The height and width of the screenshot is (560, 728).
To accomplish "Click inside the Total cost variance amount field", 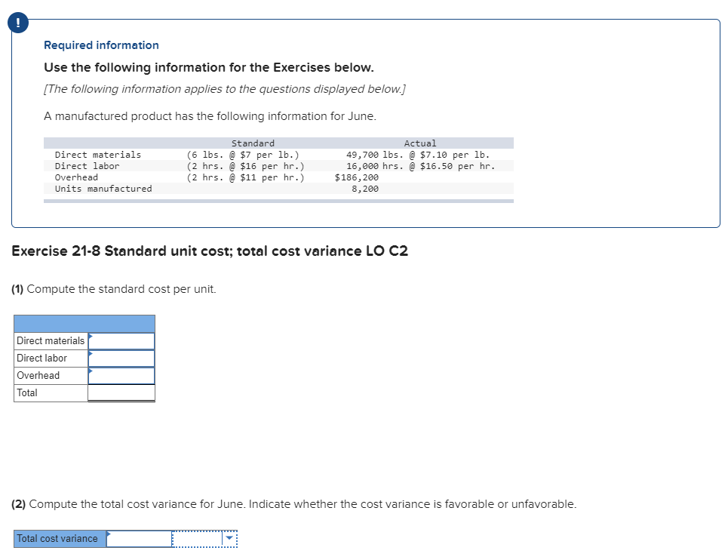I will pyautogui.click(x=142, y=539).
